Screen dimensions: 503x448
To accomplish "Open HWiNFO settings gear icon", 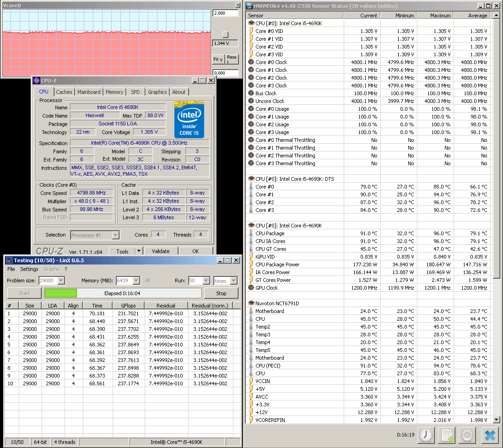I will pos(467,435).
